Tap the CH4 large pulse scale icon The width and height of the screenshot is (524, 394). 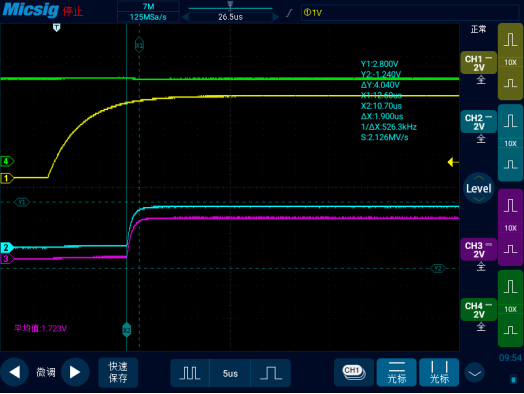point(510,287)
